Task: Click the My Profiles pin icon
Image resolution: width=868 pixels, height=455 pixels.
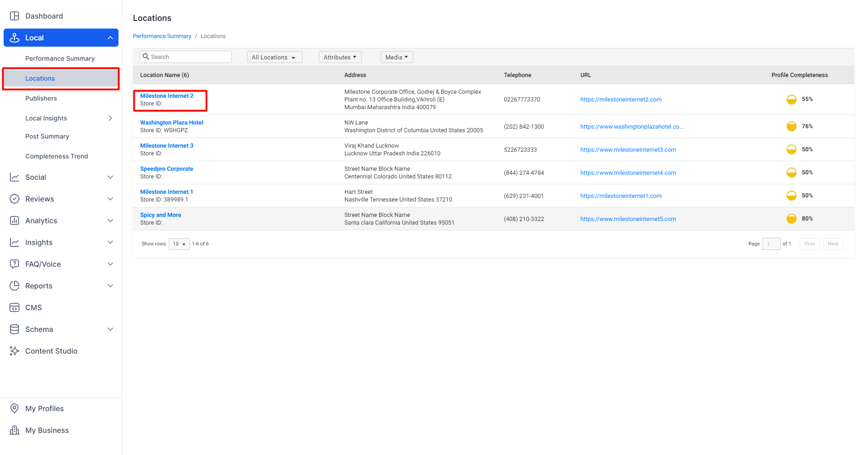Action: [x=14, y=408]
